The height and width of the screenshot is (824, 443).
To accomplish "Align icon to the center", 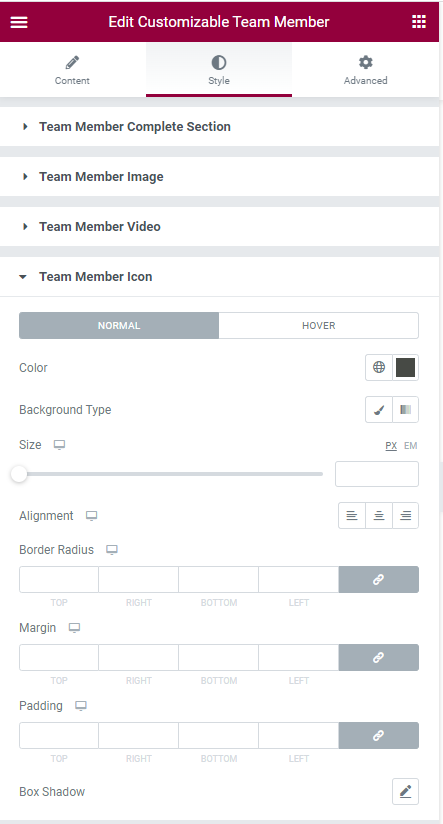I will click(379, 516).
